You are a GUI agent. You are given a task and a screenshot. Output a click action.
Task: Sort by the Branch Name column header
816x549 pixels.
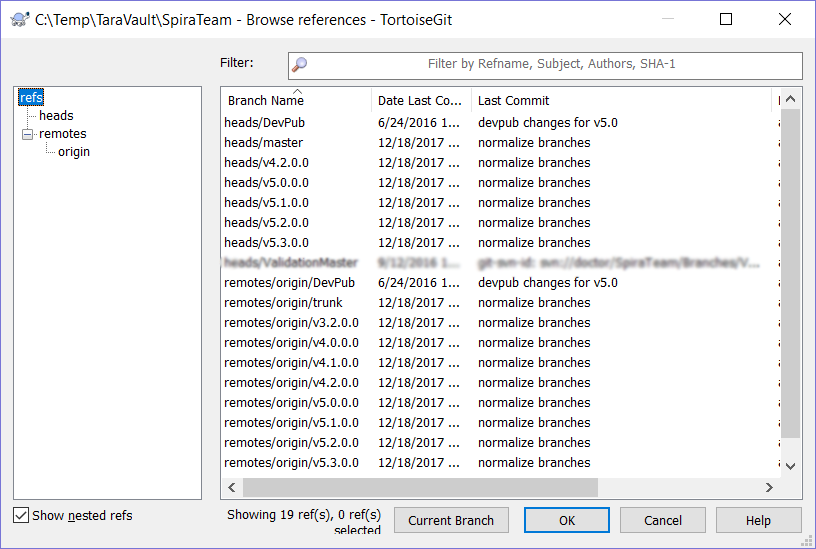266,101
